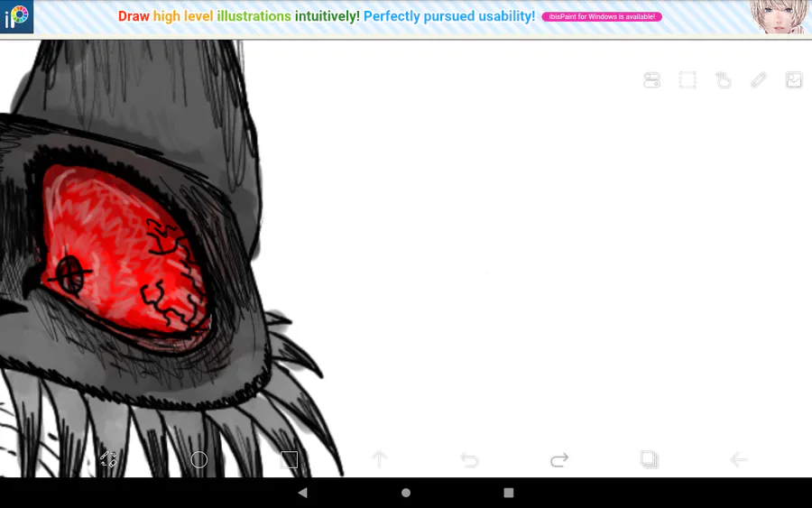Open the ruler tool
The height and width of the screenshot is (508, 812).
coord(759,80)
